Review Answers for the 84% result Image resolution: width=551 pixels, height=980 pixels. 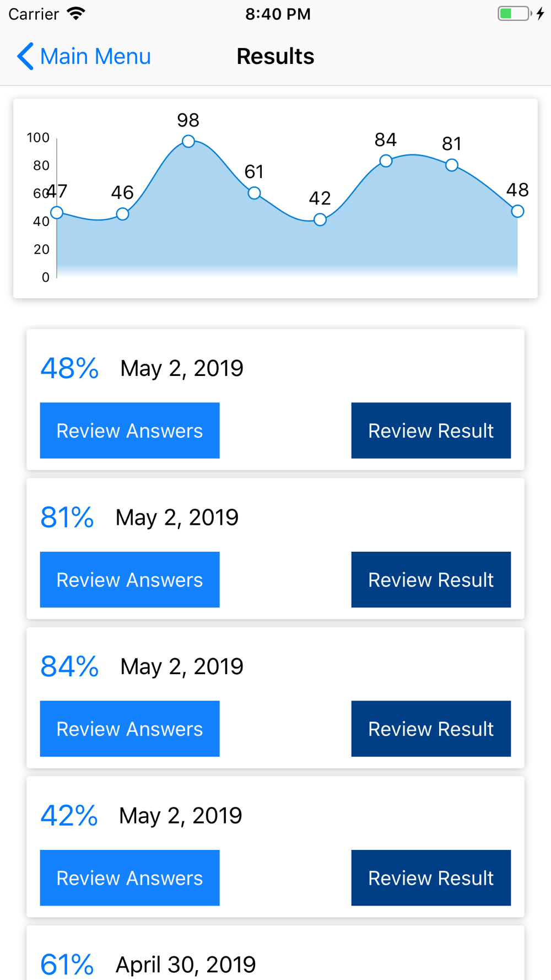tap(130, 729)
